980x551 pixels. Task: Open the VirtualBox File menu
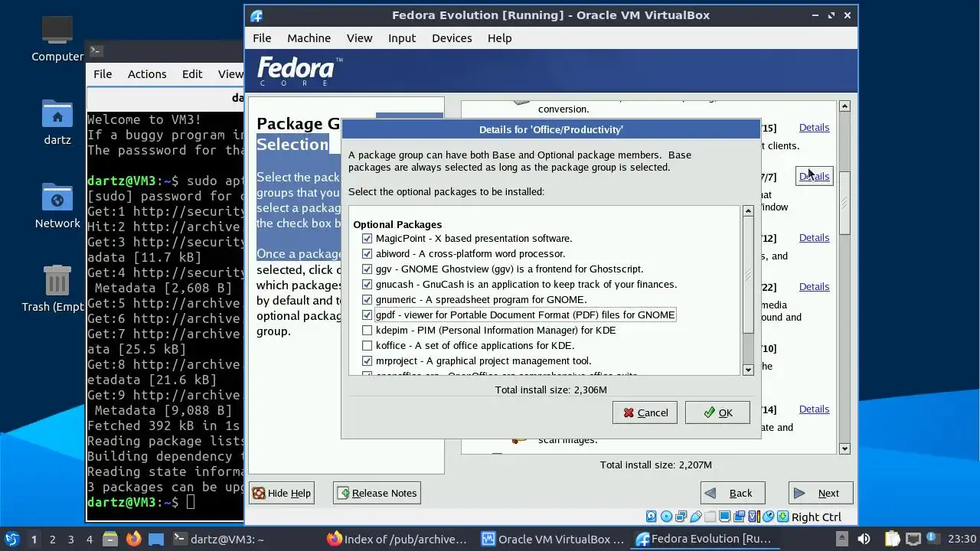pyautogui.click(x=262, y=37)
